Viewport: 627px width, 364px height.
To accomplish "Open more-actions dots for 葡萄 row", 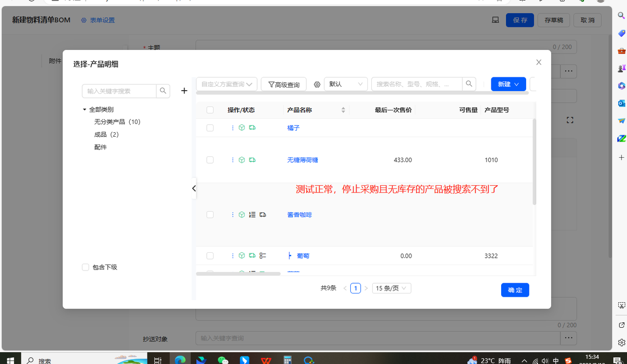I will 233,256.
